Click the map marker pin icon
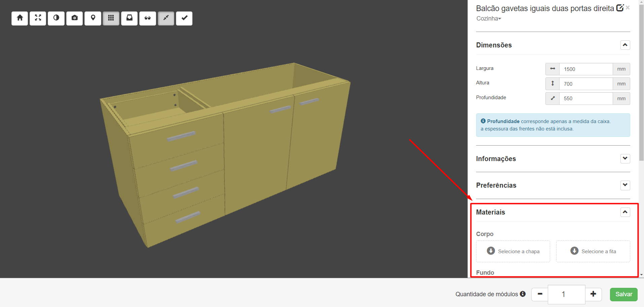644x307 pixels. pyautogui.click(x=93, y=18)
